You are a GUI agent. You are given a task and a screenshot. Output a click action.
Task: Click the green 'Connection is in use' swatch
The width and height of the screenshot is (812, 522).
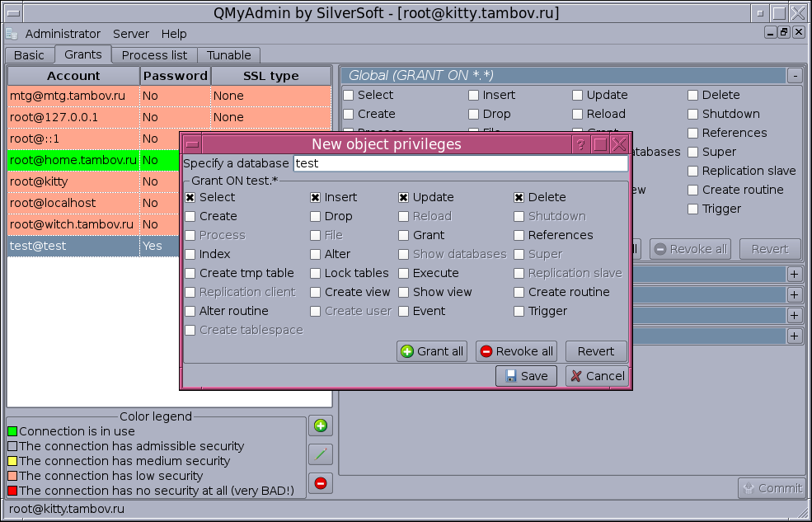click(12, 431)
